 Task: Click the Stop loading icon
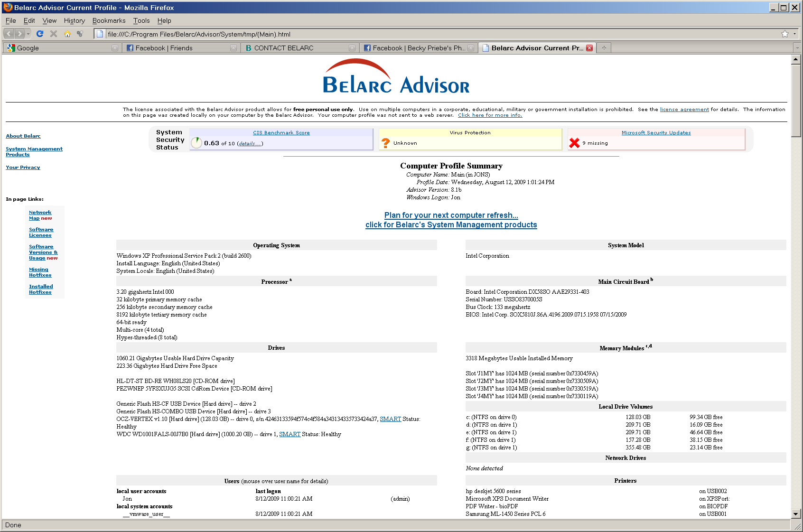pos(53,34)
